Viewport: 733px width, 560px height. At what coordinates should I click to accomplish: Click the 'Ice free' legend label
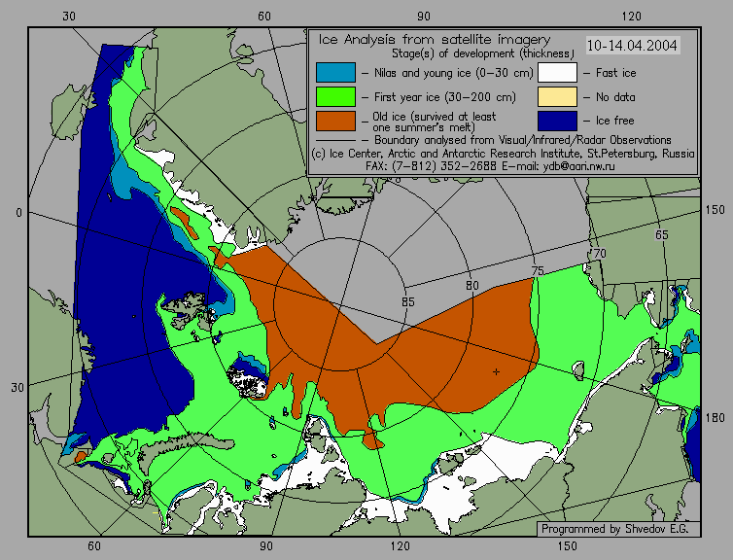point(614,121)
